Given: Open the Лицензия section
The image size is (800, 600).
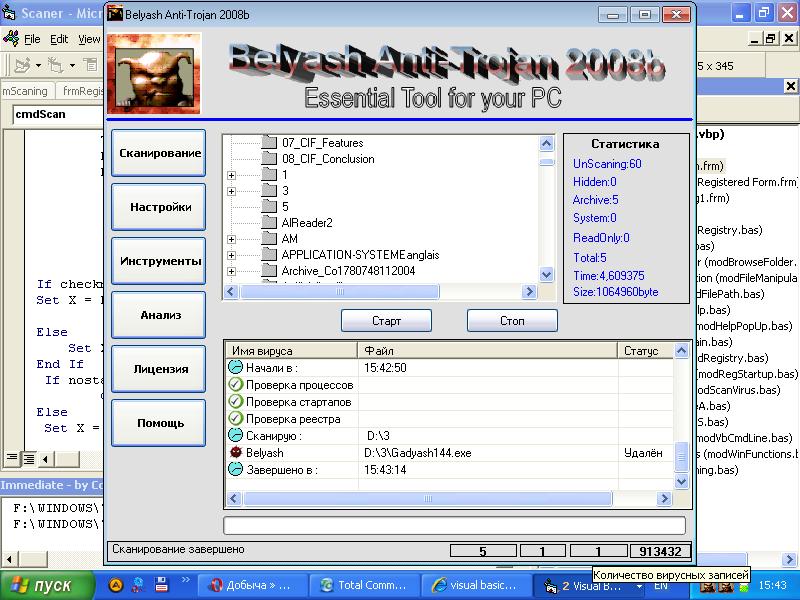Looking at the screenshot, I should pyautogui.click(x=159, y=369).
